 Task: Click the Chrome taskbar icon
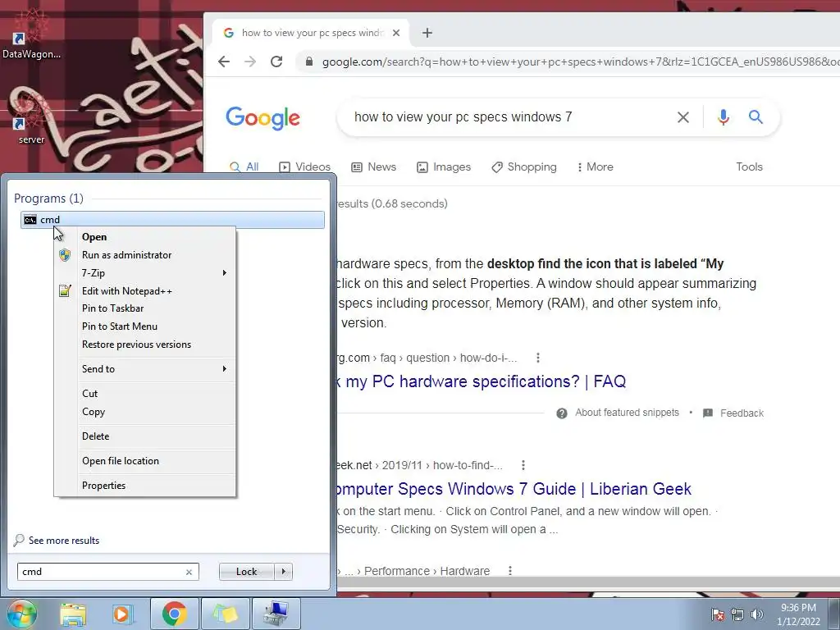[174, 614]
